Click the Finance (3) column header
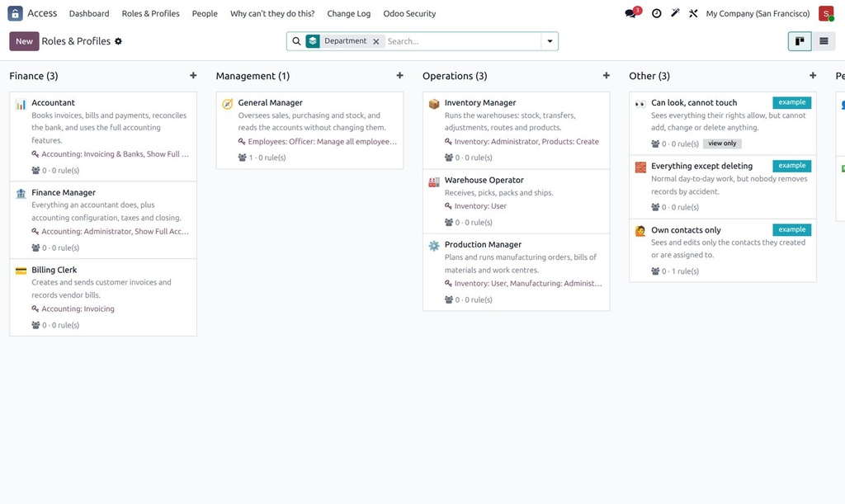845x504 pixels. pyautogui.click(x=33, y=76)
